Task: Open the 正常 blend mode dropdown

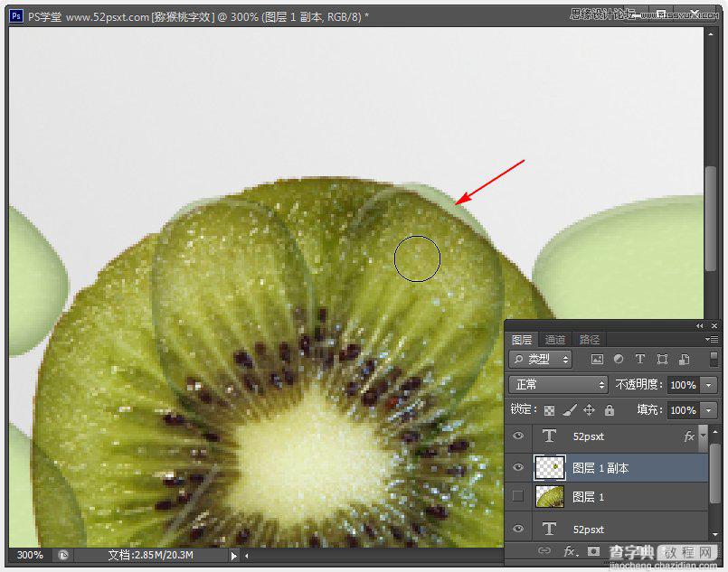Action: point(558,385)
